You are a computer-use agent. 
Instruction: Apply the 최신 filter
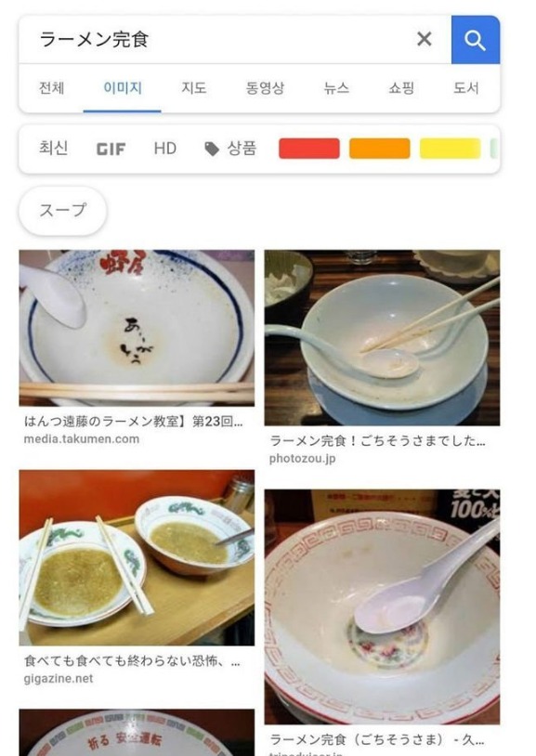click(x=53, y=148)
